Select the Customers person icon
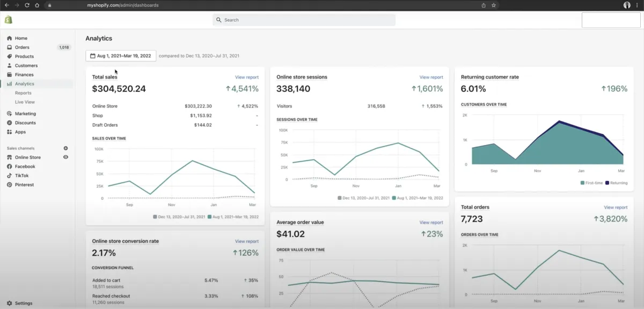This screenshot has height=309, width=644. [x=10, y=66]
